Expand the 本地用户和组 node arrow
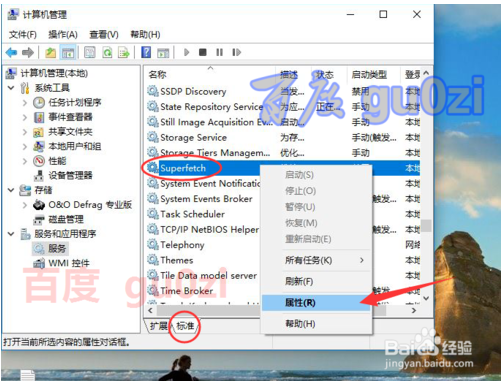Screen dimensions: 502x384 pyautogui.click(x=25, y=147)
